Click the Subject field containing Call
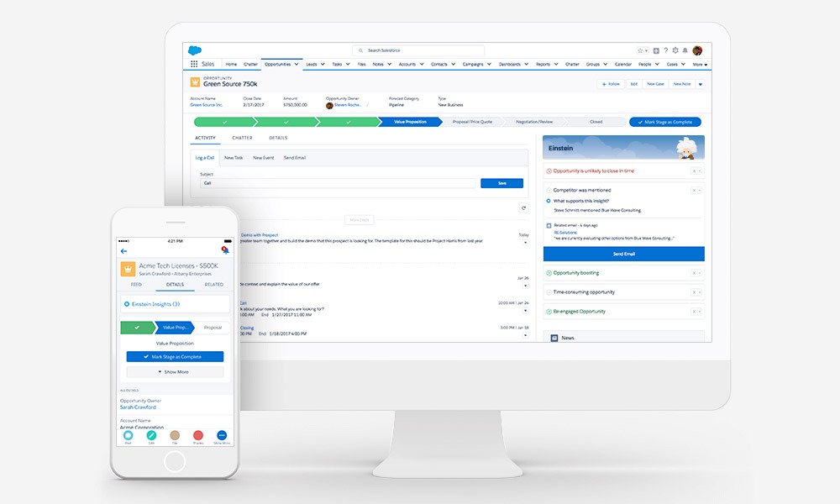 338,183
